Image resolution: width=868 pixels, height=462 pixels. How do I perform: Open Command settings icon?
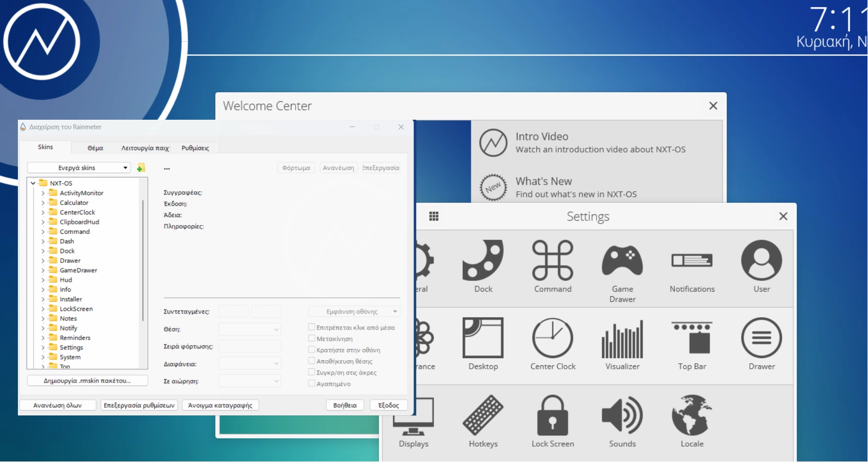click(553, 260)
